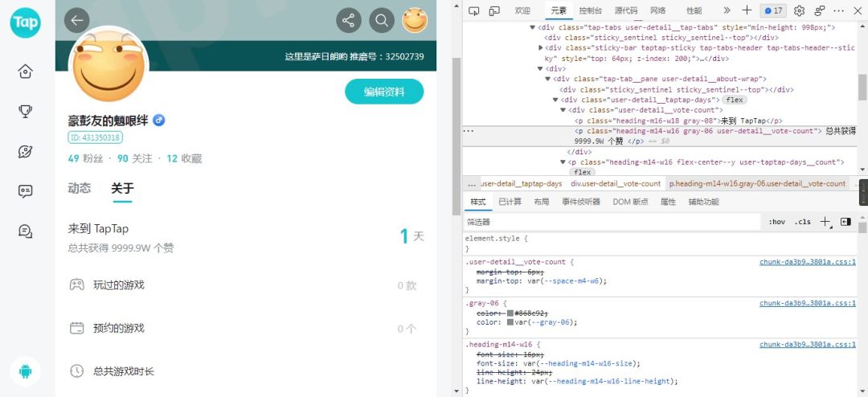
Task: Select the 样式 styles subtab
Action: [477, 202]
